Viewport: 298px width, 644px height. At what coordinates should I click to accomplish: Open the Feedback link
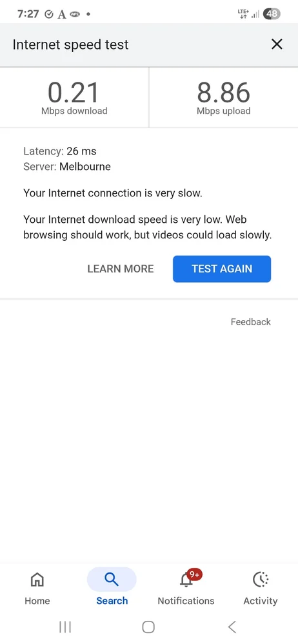(x=251, y=321)
